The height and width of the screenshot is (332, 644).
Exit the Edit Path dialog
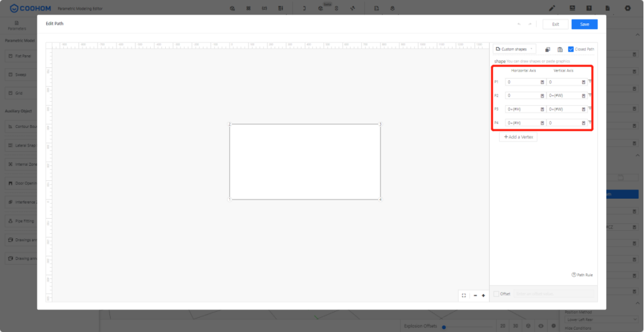pyautogui.click(x=556, y=24)
